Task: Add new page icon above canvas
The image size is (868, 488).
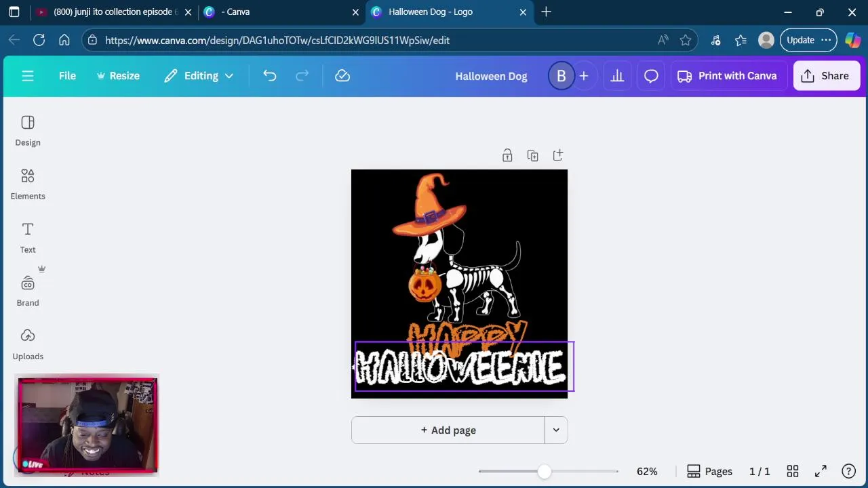Action: 558,156
